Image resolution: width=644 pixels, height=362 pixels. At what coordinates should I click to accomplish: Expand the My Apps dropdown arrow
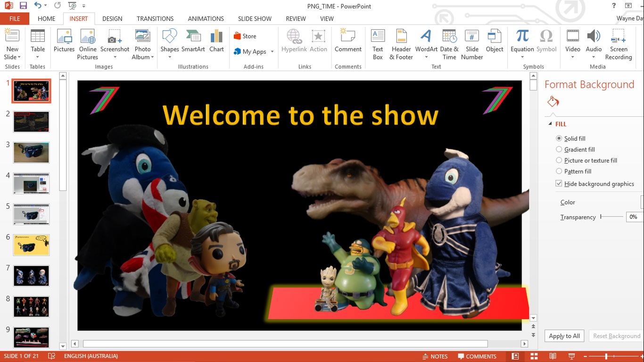pos(272,52)
